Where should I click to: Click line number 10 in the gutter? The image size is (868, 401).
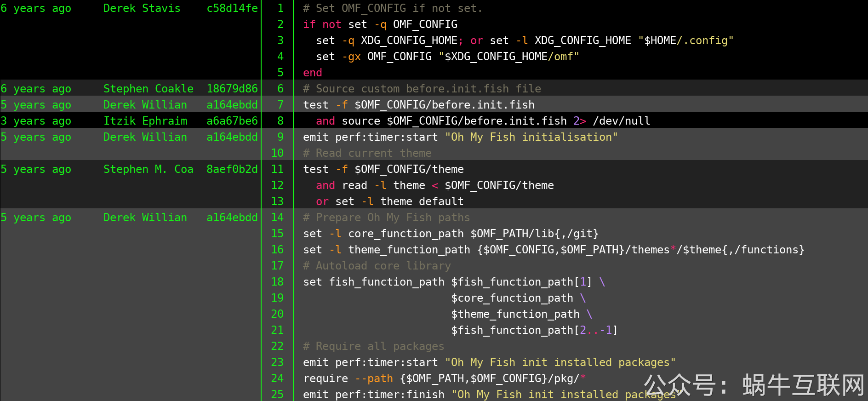click(277, 153)
